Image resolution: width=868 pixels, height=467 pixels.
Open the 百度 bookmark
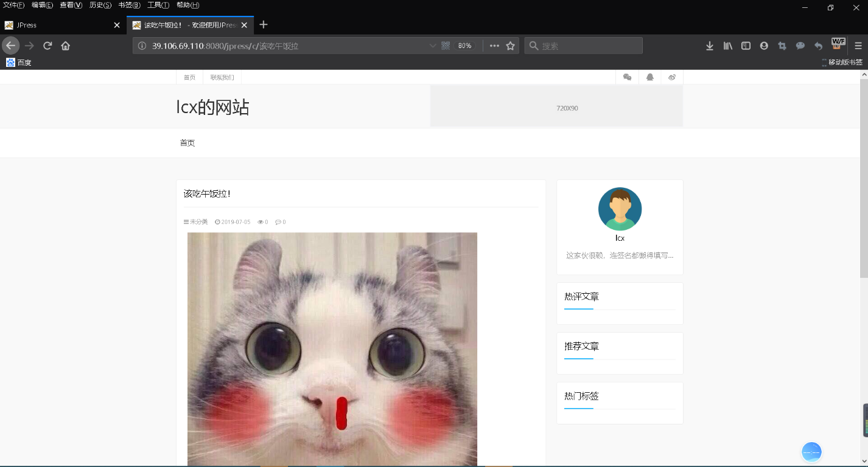tap(19, 62)
